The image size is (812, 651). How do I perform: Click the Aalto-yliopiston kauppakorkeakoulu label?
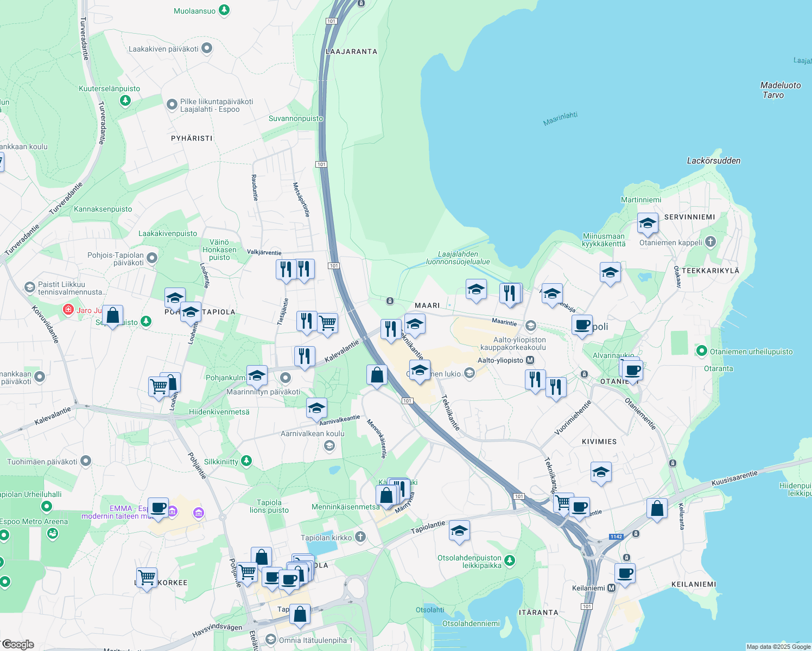point(513,343)
